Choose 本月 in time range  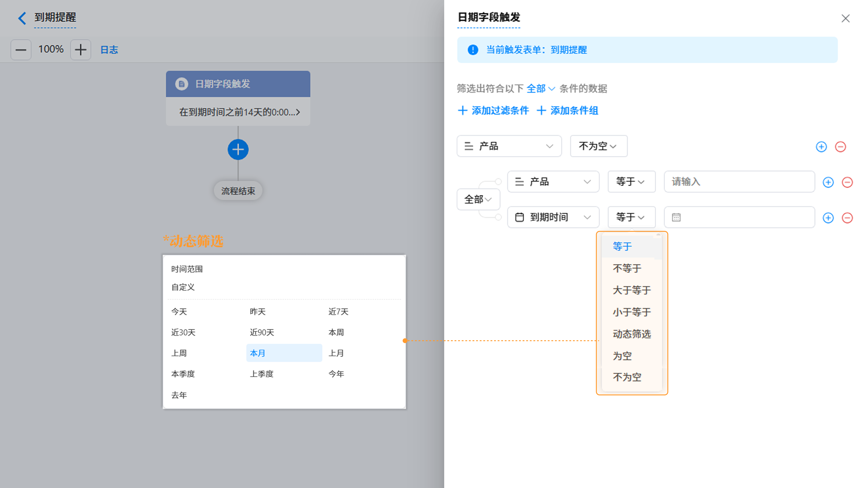click(284, 353)
